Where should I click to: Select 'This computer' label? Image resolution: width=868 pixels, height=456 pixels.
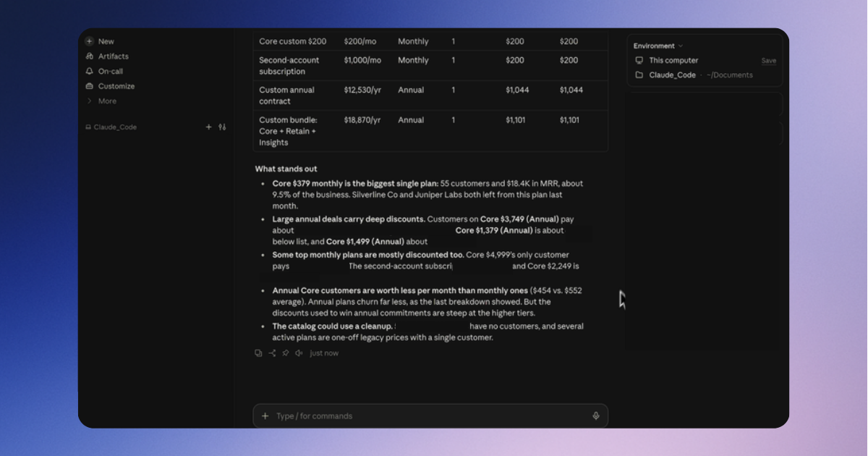673,60
